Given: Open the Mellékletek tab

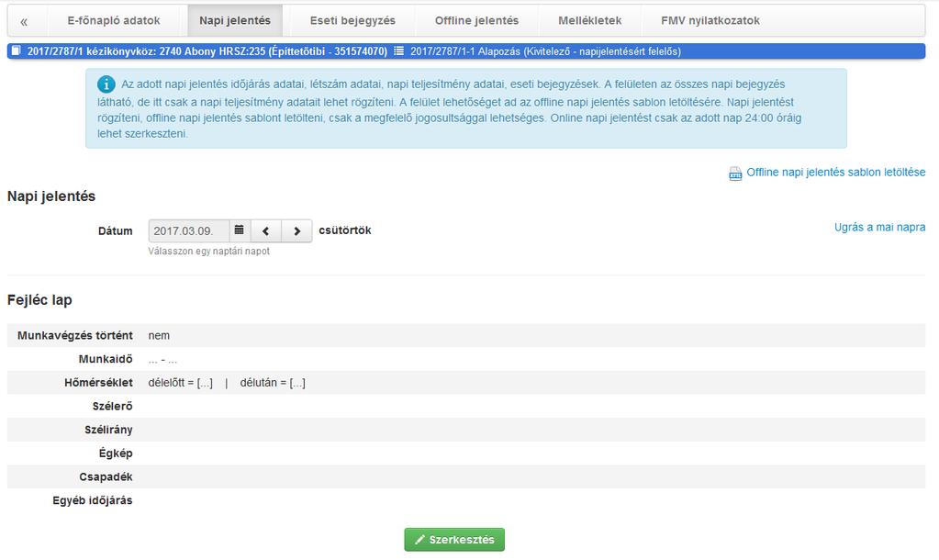Looking at the screenshot, I should [x=590, y=21].
